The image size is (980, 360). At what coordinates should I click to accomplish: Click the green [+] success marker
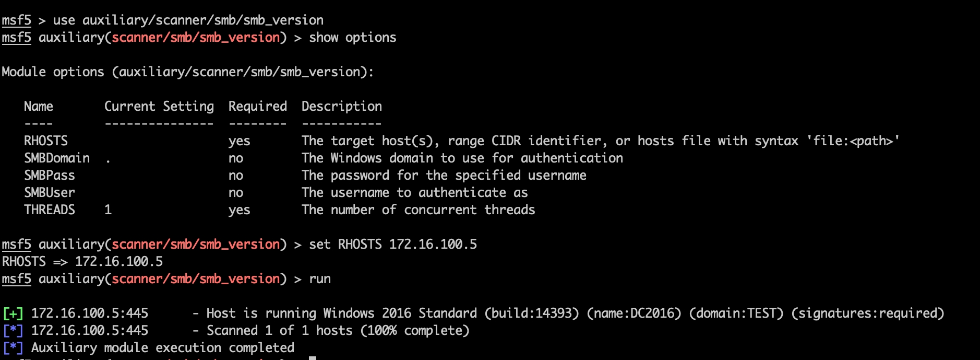[13, 313]
